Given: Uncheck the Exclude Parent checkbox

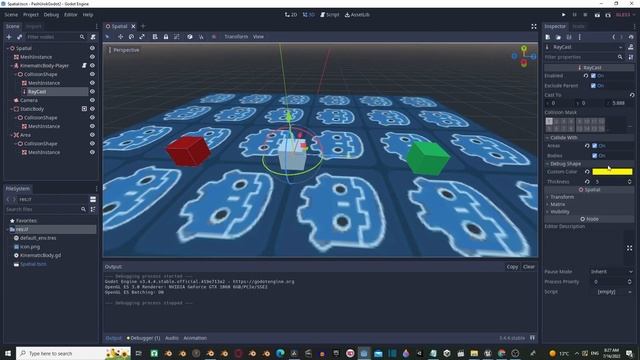Looking at the screenshot, I should pos(593,86).
